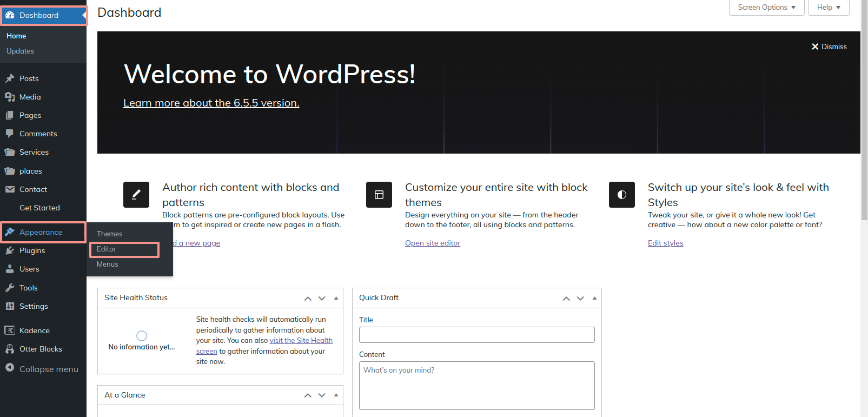Click the Collapse menu arrow icon
This screenshot has height=417, width=868.
[10, 368]
